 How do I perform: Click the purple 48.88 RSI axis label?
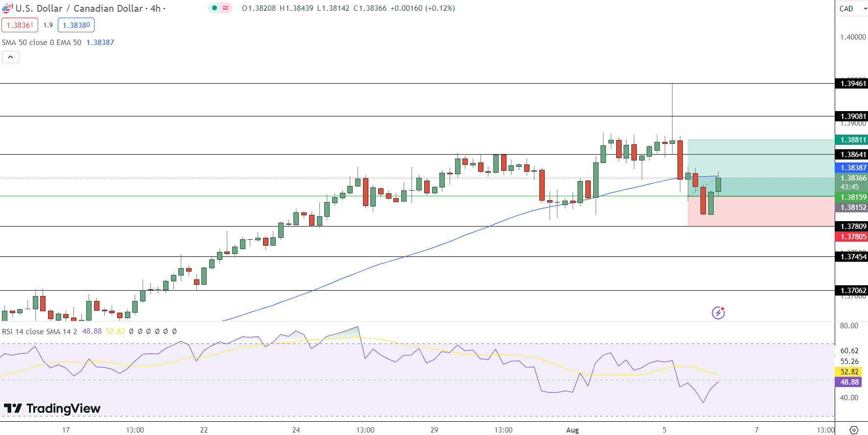848,382
